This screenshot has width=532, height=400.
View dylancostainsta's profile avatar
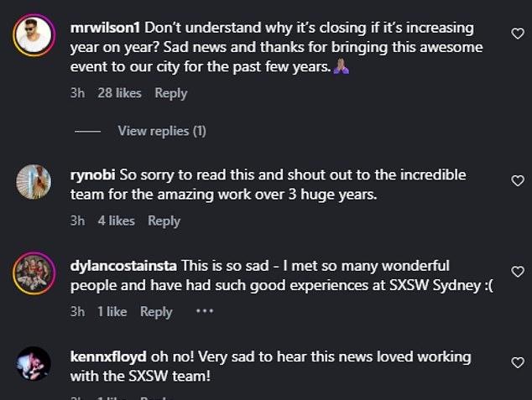[34, 273]
